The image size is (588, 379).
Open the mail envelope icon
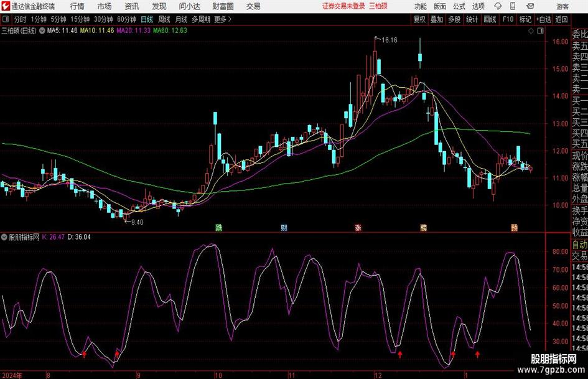(530, 6)
